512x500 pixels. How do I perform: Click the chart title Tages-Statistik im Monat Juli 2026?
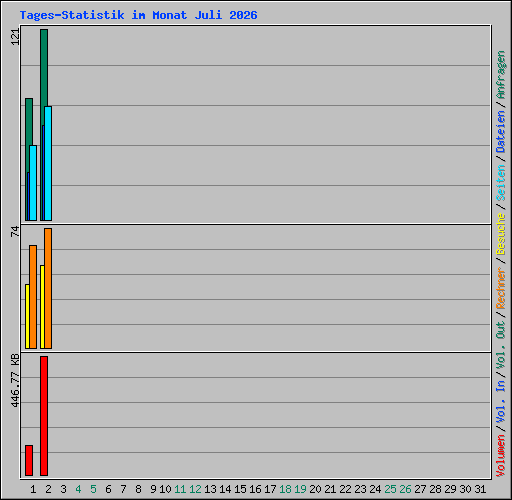point(138,15)
